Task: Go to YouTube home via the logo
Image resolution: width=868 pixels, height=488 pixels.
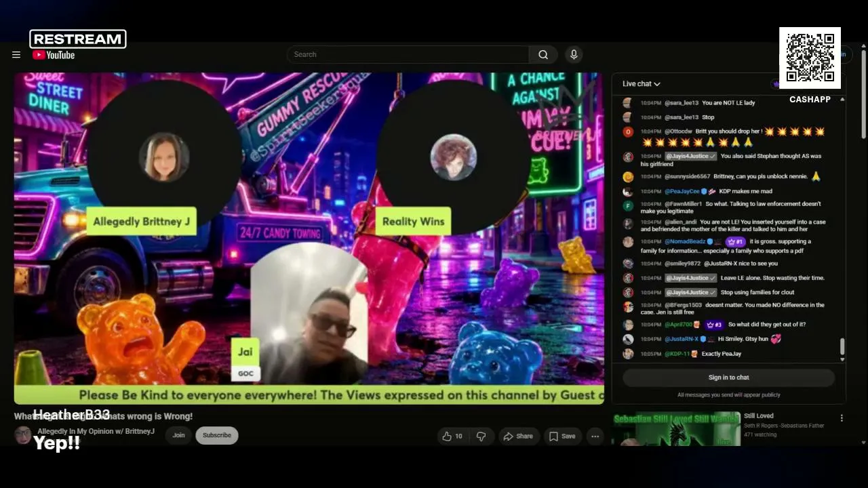Action: [54, 55]
